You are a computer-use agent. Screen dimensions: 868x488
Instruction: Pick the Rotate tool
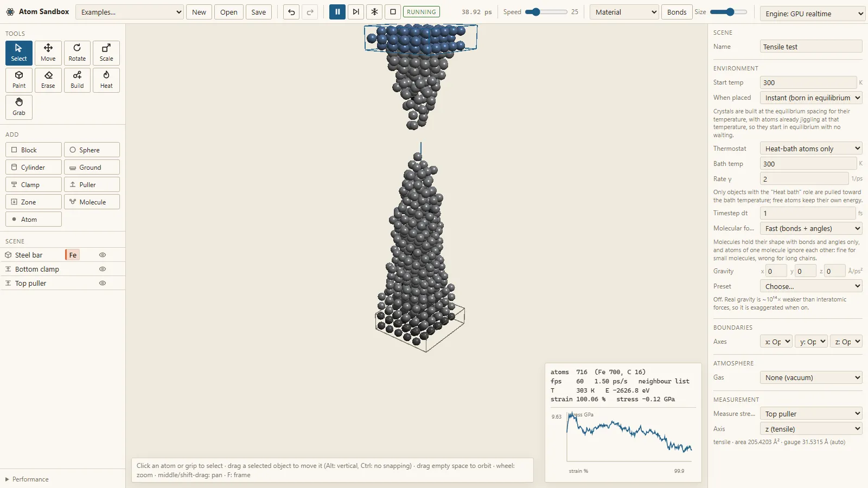[x=77, y=53]
